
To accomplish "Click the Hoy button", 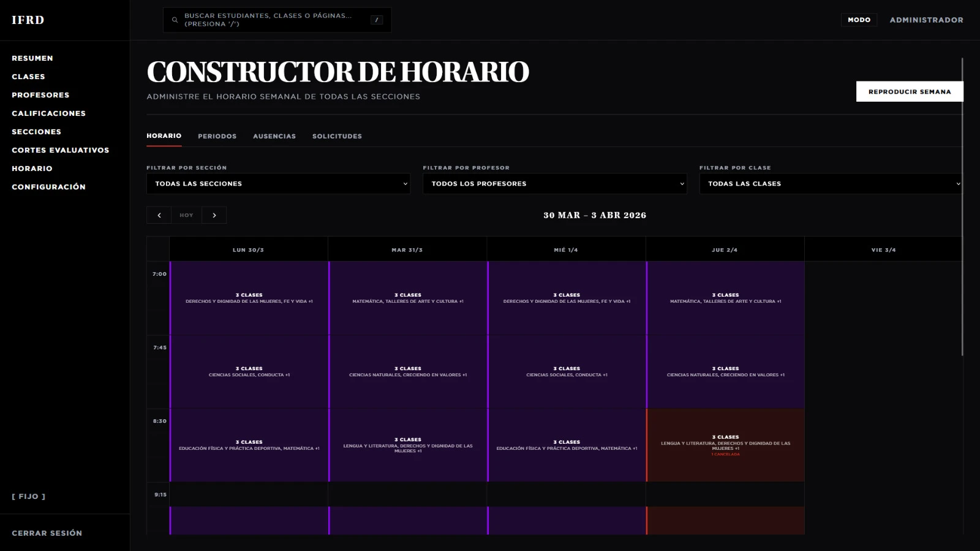I will [186, 215].
